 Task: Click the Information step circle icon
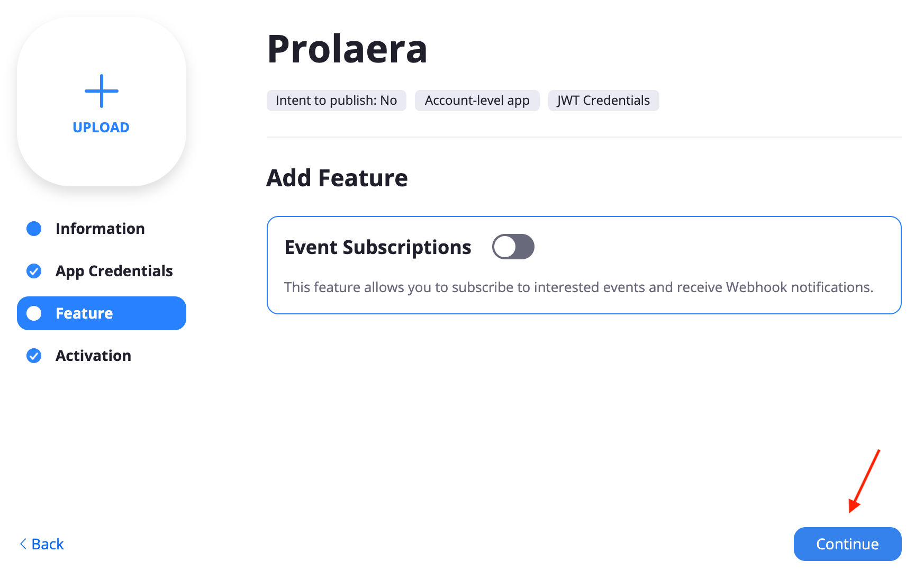pos(34,229)
